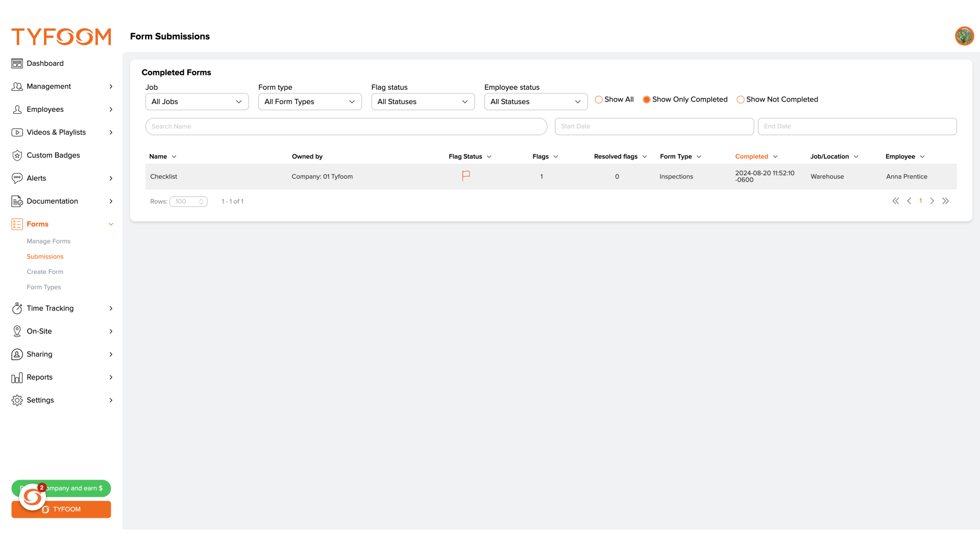Screen dimensions: 980x551
Task: Click the Dashboard icon in sidebar
Action: click(17, 63)
